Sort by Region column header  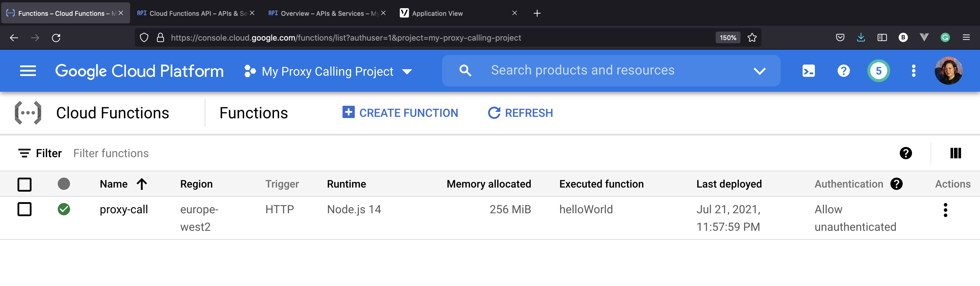(x=196, y=184)
